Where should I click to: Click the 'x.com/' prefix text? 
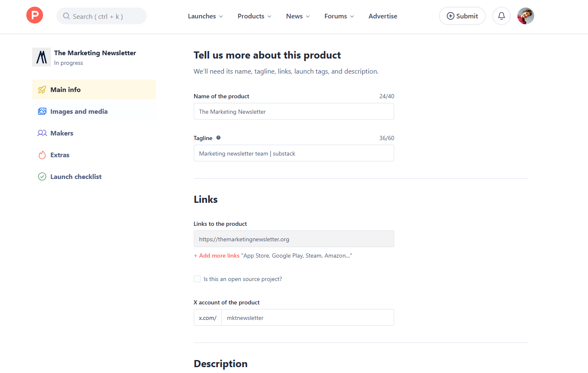(x=208, y=318)
